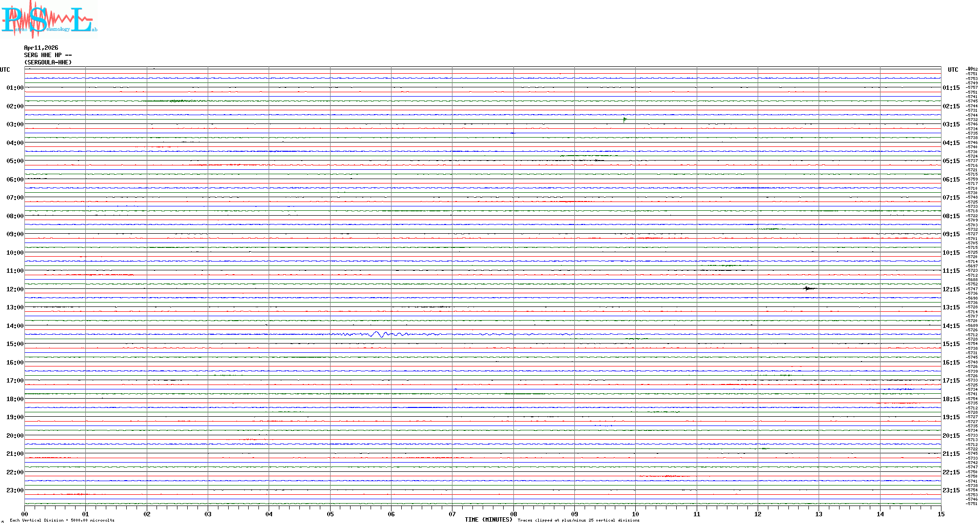The image size is (980, 527).
Task: Click the traces clipped footnote text
Action: 578,520
